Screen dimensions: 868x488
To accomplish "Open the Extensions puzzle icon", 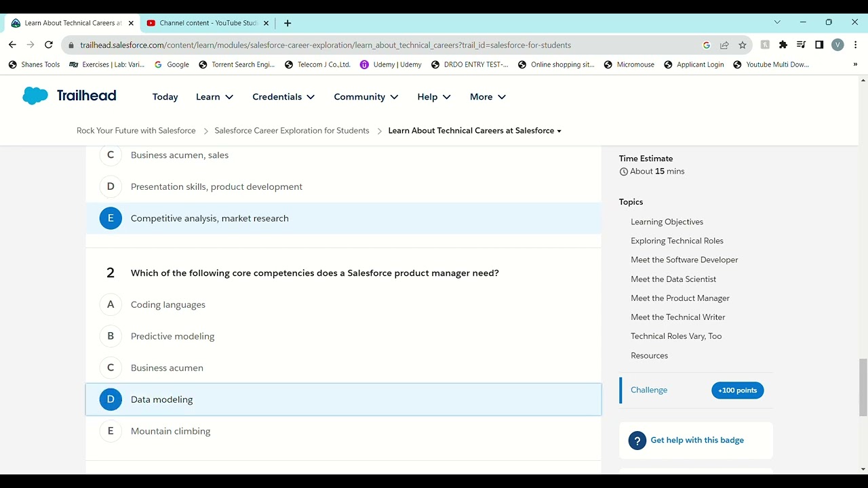I will [783, 45].
